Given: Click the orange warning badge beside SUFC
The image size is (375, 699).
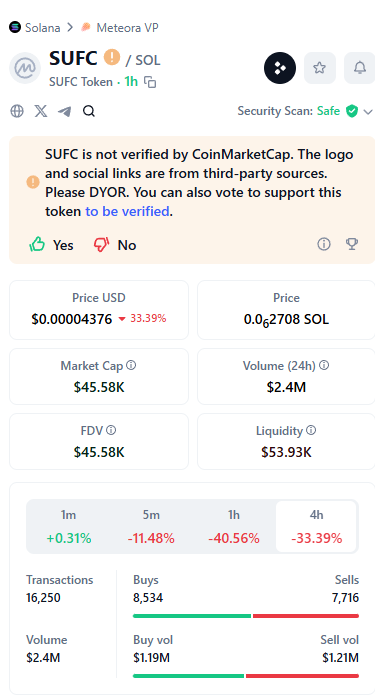Looking at the screenshot, I should tap(112, 57).
